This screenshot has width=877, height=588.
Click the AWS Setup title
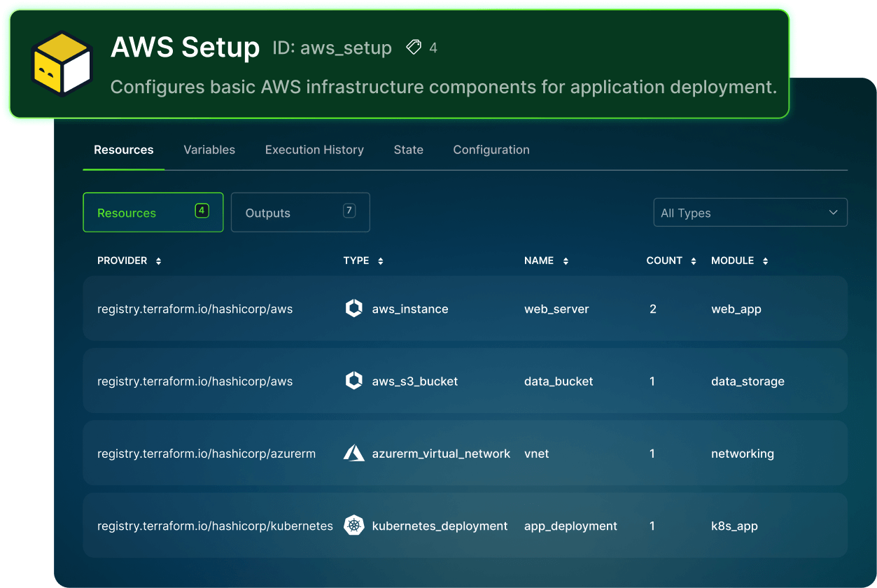pos(185,47)
